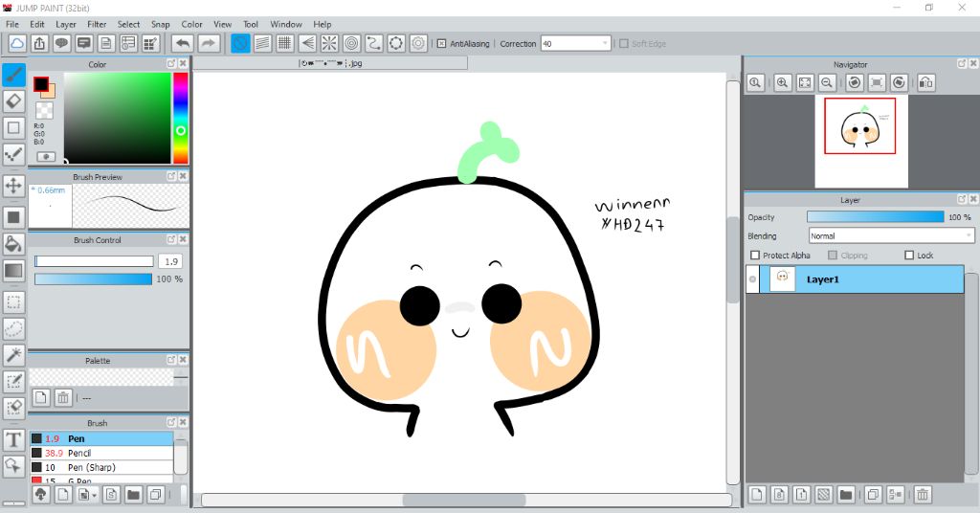The width and height of the screenshot is (980, 513).
Task: Select the transparent color swatch
Action: coord(44,111)
